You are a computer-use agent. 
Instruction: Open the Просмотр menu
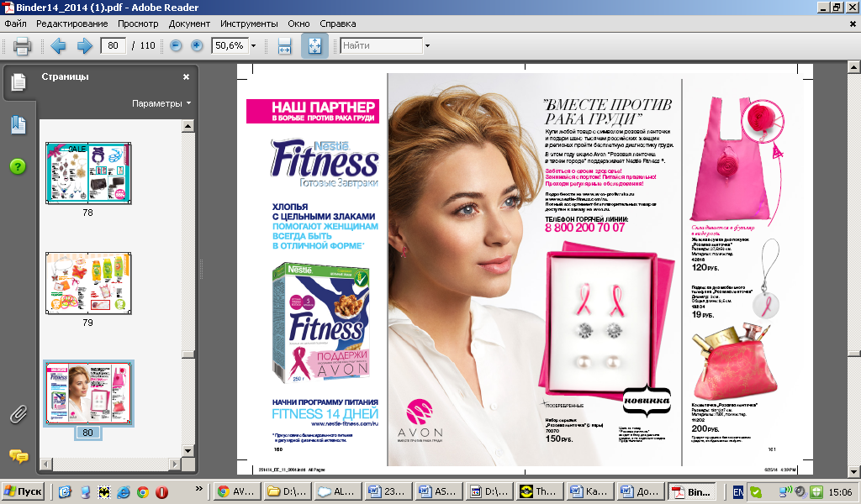click(x=138, y=24)
